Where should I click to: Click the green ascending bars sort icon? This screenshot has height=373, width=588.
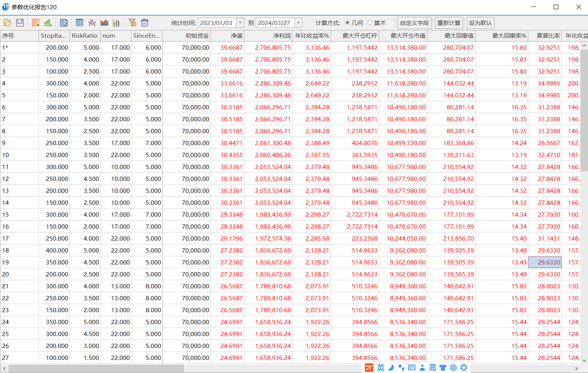pyautogui.click(x=48, y=23)
